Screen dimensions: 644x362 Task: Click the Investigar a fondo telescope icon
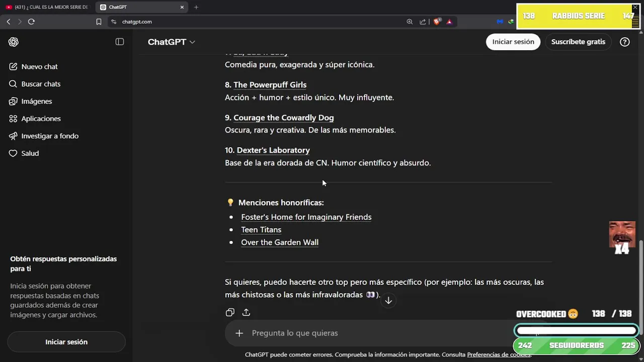click(x=13, y=136)
